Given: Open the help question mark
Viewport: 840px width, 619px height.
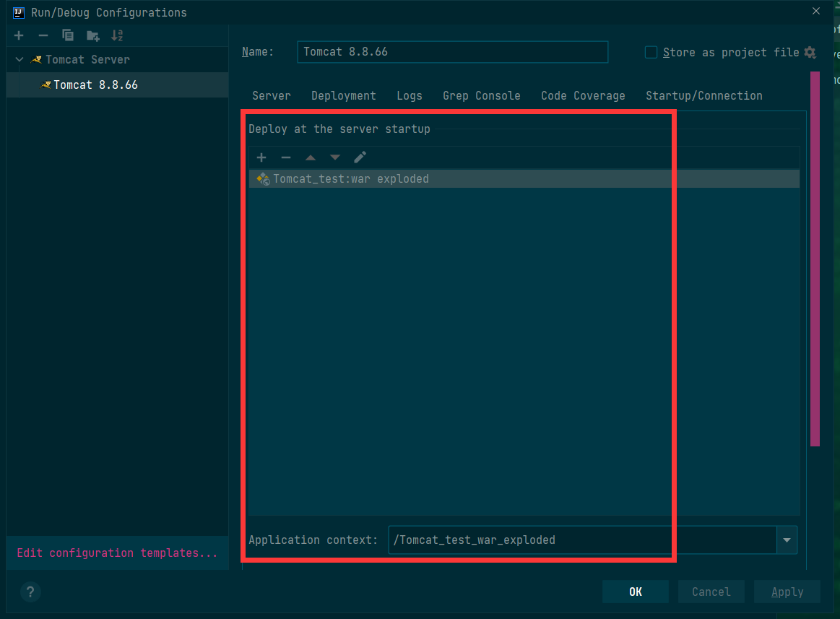Looking at the screenshot, I should 30,592.
